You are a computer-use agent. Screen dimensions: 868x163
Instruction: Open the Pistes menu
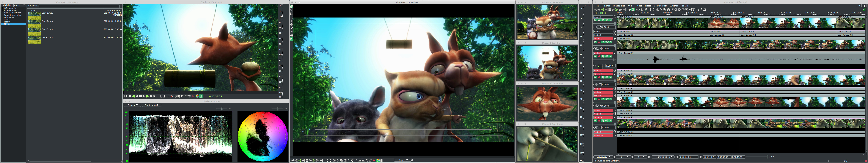[648, 6]
